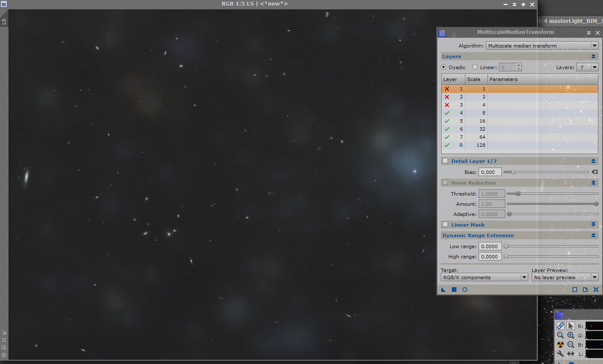Click the Reset icon in MultiscaleMedianTransform
Viewport: 603px width, 364px height.
[x=596, y=290]
